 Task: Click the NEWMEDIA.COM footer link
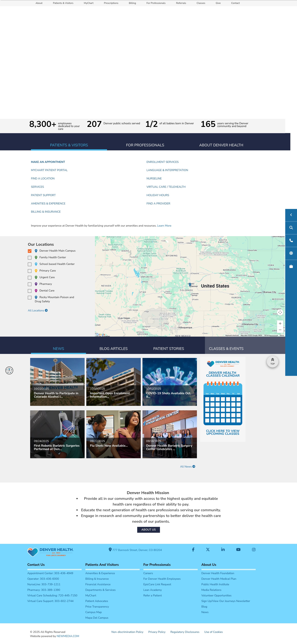[68, 636]
